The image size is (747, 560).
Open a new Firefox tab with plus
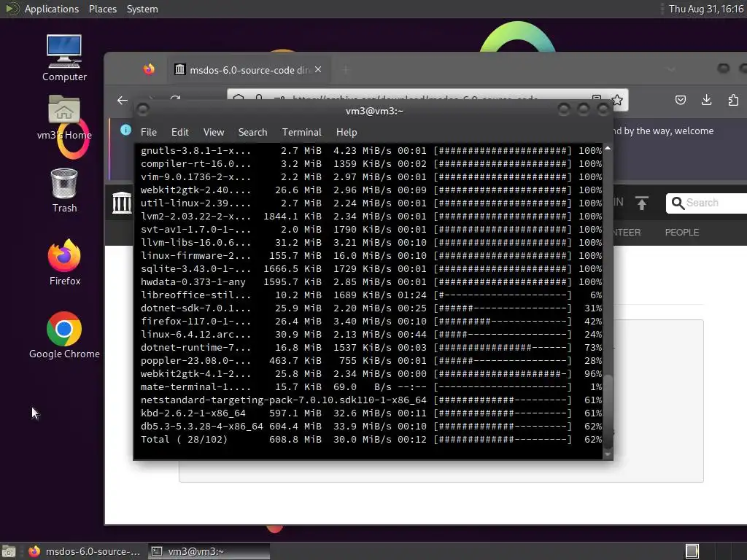[346, 70]
